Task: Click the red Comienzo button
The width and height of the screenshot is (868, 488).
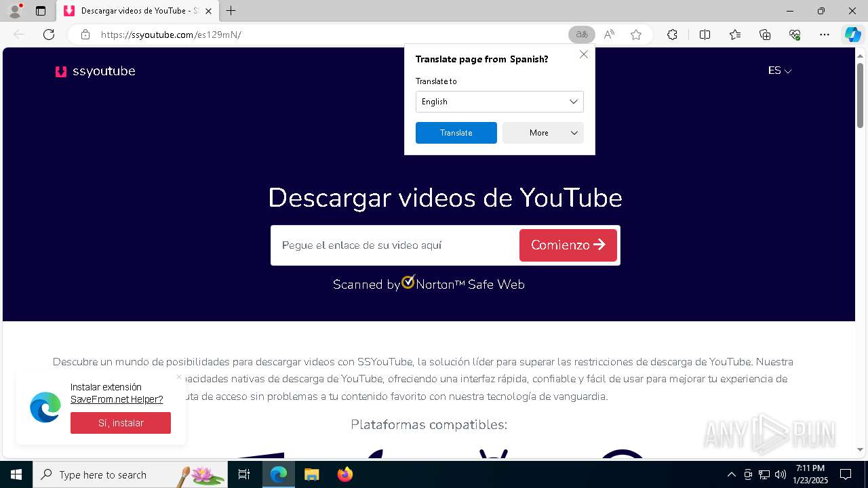Action: point(568,245)
